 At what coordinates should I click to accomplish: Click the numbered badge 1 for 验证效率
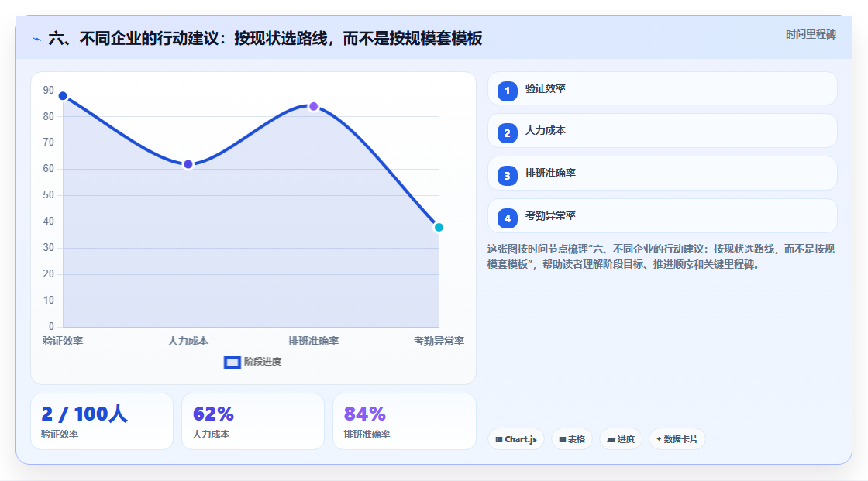[x=507, y=91]
